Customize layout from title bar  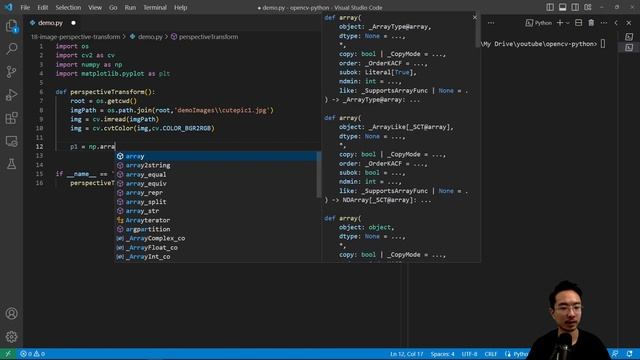588,7
